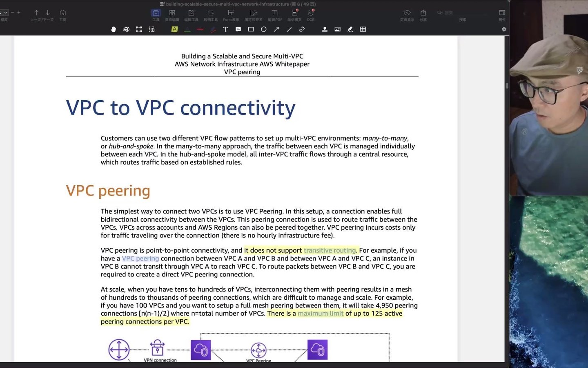Open the Form 表单 tab
Image resolution: width=588 pixels, height=368 pixels.
[231, 15]
